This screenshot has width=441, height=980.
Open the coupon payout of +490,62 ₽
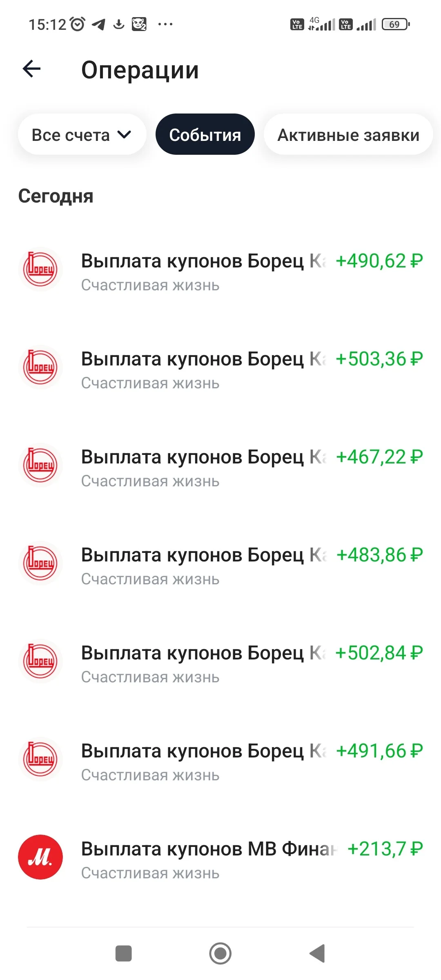[x=220, y=272]
